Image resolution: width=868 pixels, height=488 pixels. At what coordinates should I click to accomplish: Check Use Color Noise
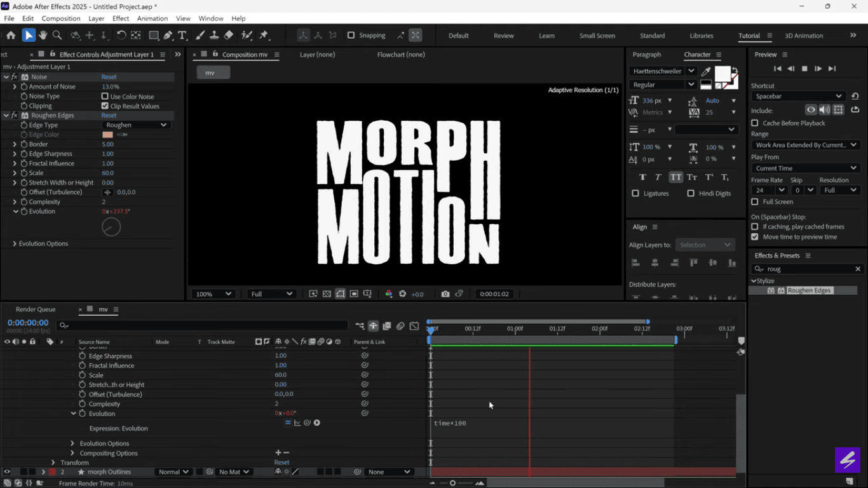tap(105, 97)
